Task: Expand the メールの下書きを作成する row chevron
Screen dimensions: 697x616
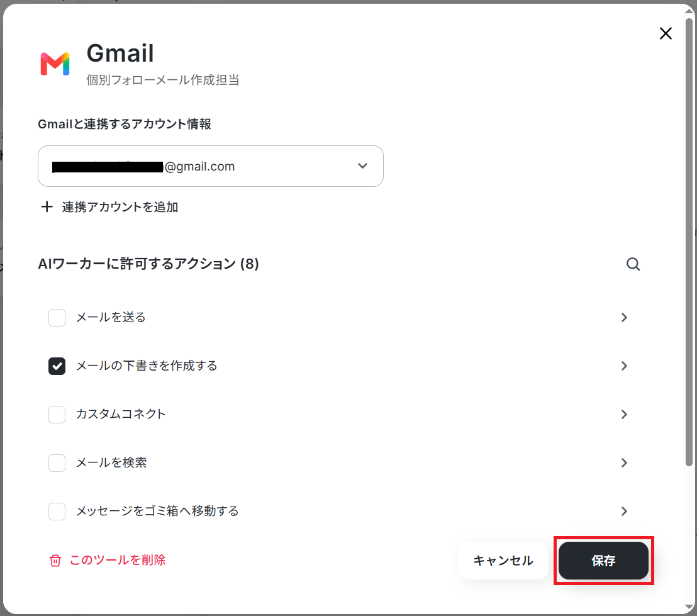Action: click(x=624, y=366)
